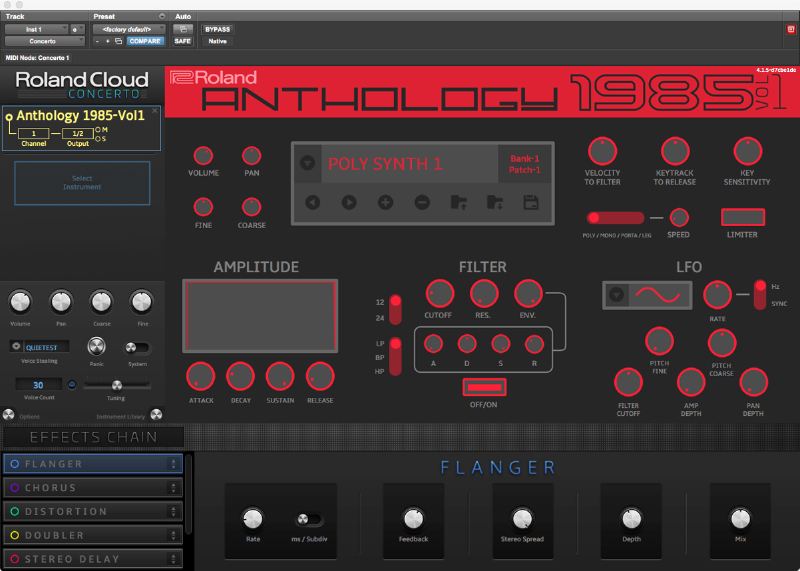Click the preset menu circle icon
800x571 pixels.
tap(162, 16)
